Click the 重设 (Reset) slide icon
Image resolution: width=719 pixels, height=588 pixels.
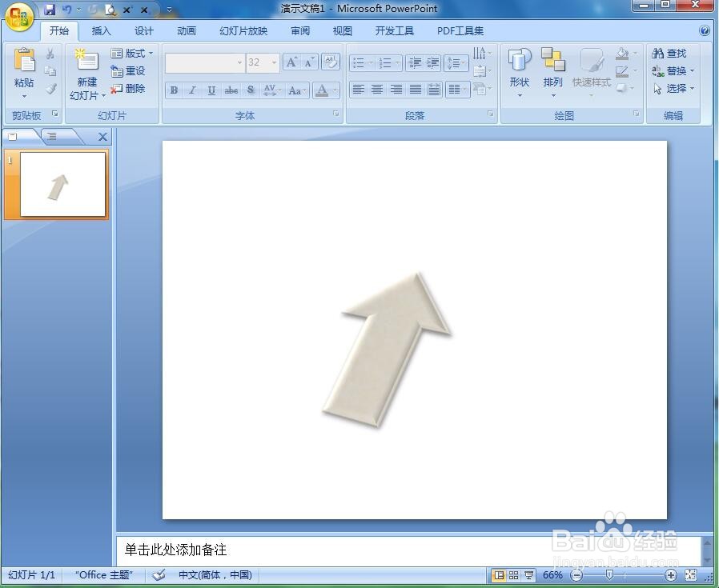(x=128, y=70)
